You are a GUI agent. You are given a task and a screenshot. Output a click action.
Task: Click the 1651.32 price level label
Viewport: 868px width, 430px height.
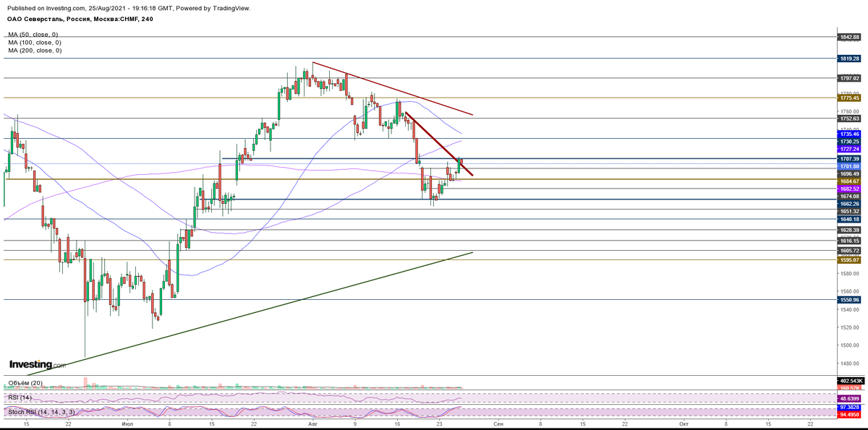click(x=849, y=211)
